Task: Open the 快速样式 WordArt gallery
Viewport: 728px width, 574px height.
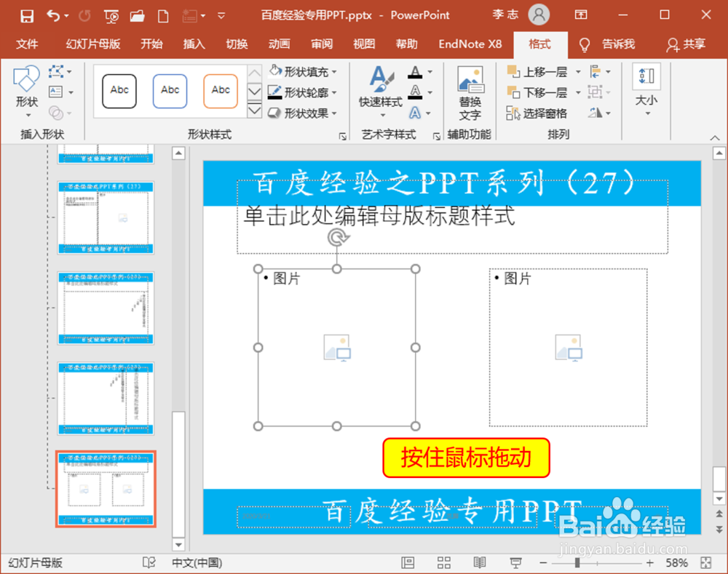Action: (381, 92)
